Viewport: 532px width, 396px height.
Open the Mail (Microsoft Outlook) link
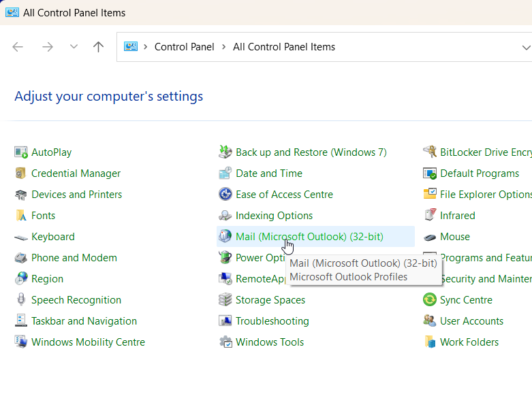click(x=309, y=237)
